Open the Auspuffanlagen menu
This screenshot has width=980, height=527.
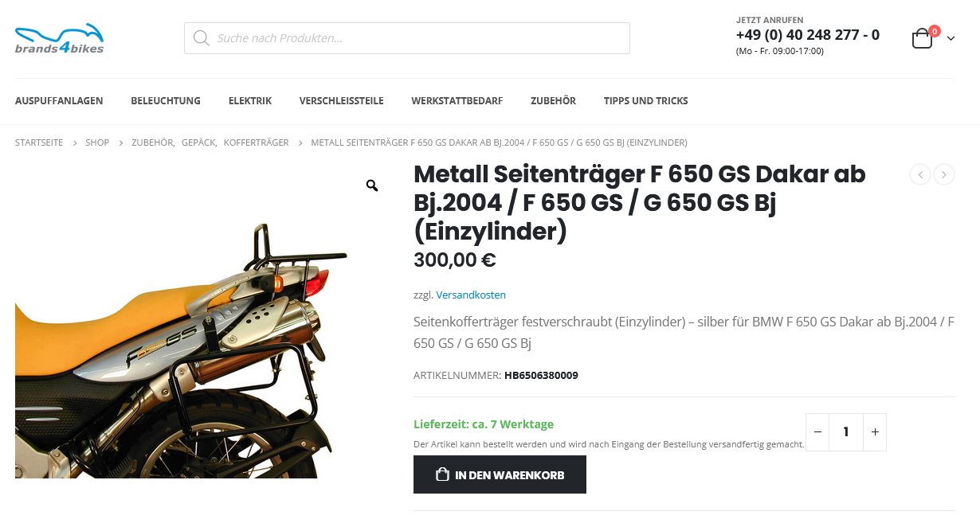(59, 101)
